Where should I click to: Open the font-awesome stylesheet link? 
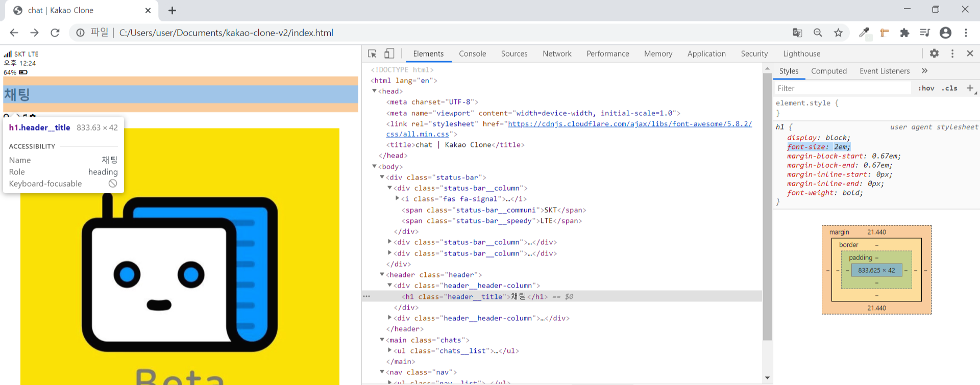pos(629,124)
